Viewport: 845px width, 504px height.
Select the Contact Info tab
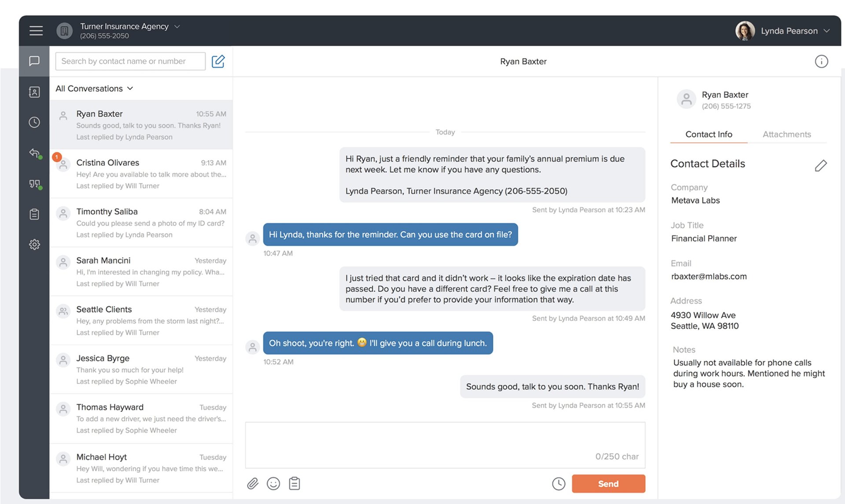[x=709, y=135]
